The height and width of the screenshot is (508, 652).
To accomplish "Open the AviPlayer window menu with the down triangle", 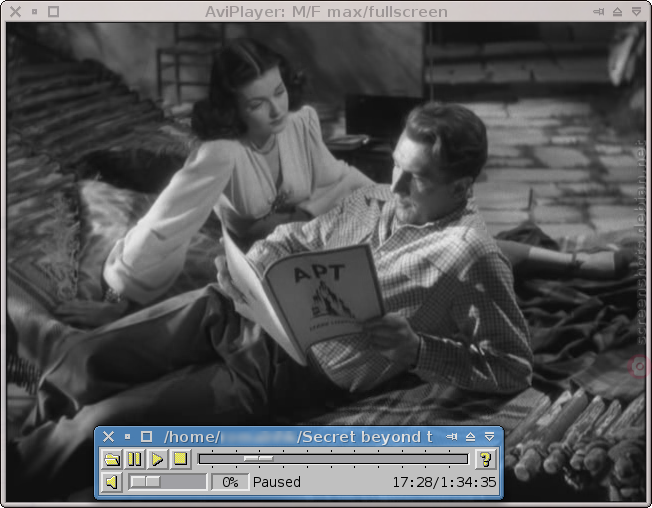I will coord(636,12).
